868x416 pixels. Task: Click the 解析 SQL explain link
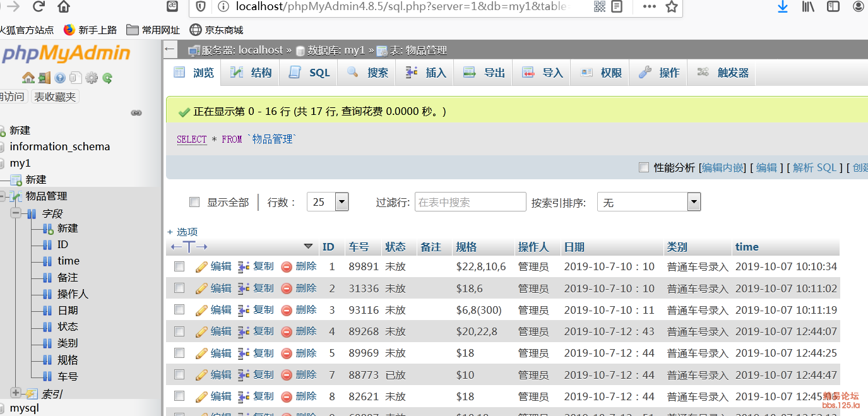click(x=814, y=167)
